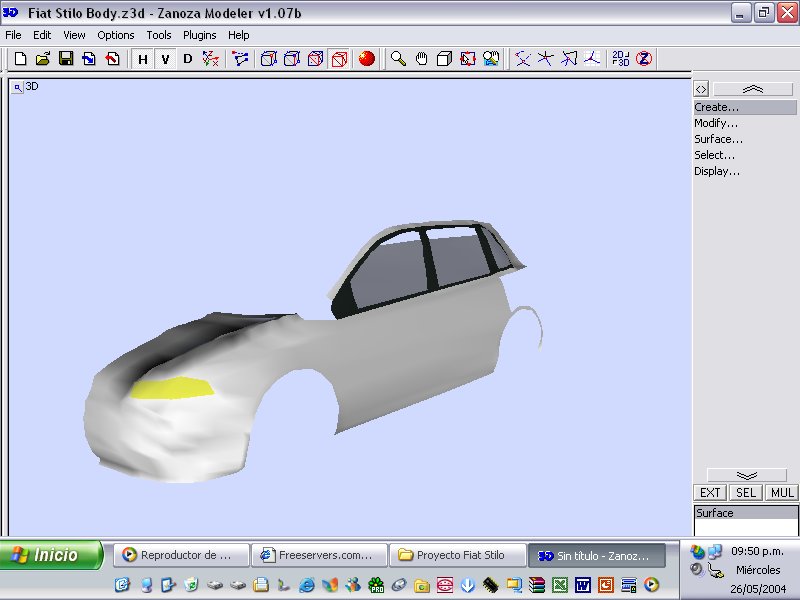Image resolution: width=800 pixels, height=600 pixels.
Task: Open the File menu
Action: pos(13,35)
